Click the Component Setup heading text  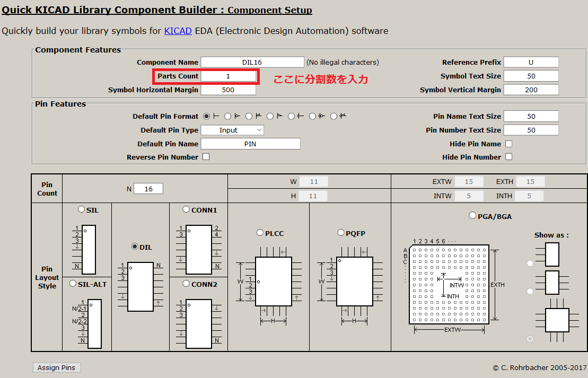(x=270, y=10)
